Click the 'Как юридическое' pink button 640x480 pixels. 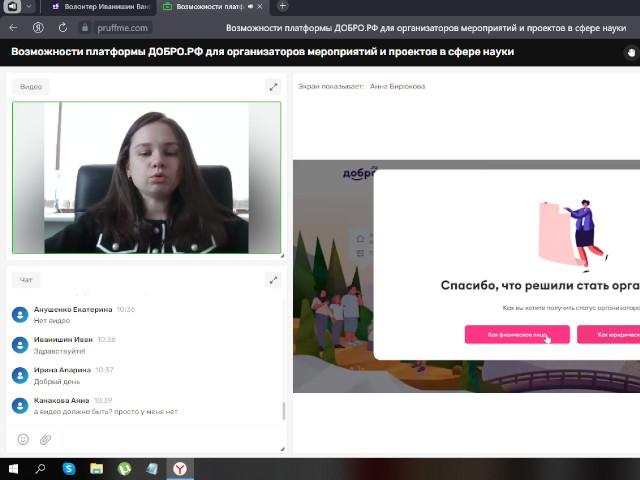[609, 335]
